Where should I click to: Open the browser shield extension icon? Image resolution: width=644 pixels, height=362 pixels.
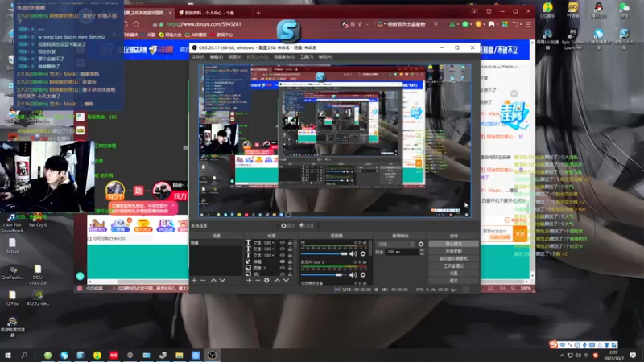(x=478, y=24)
